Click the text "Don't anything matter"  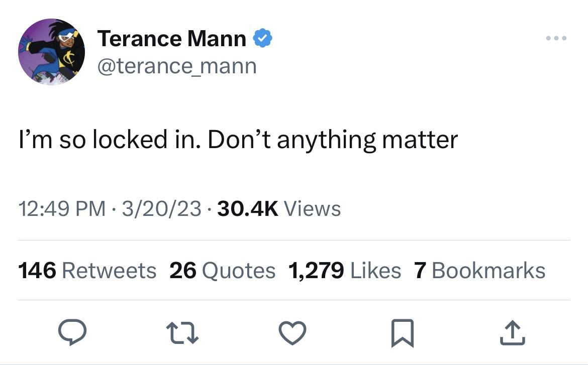point(333,140)
